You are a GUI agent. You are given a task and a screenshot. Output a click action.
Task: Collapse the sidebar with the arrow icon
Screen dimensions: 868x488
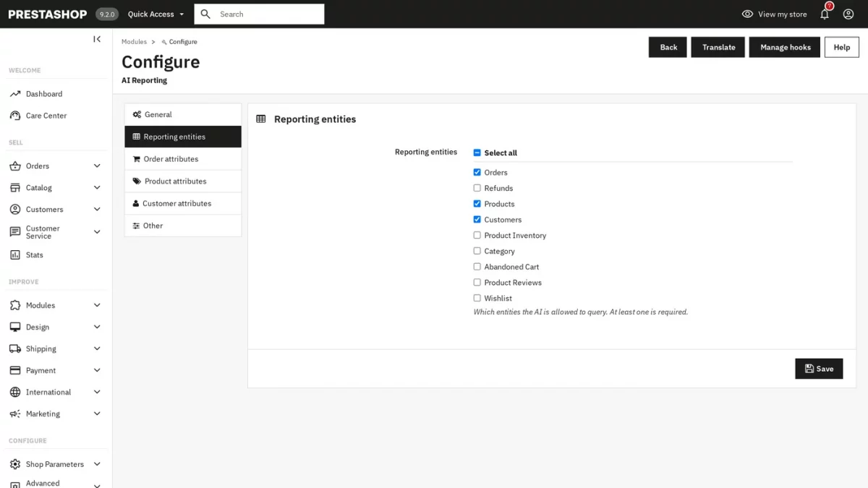tap(97, 39)
